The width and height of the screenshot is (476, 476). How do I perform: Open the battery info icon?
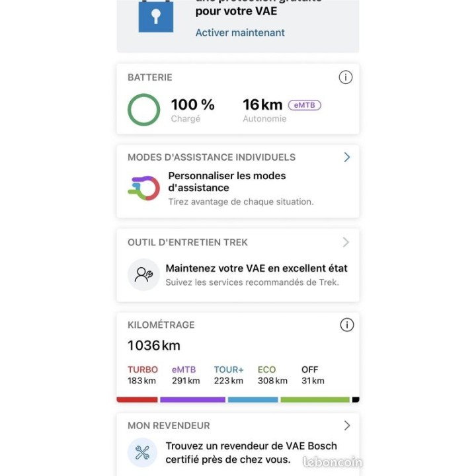(x=345, y=77)
